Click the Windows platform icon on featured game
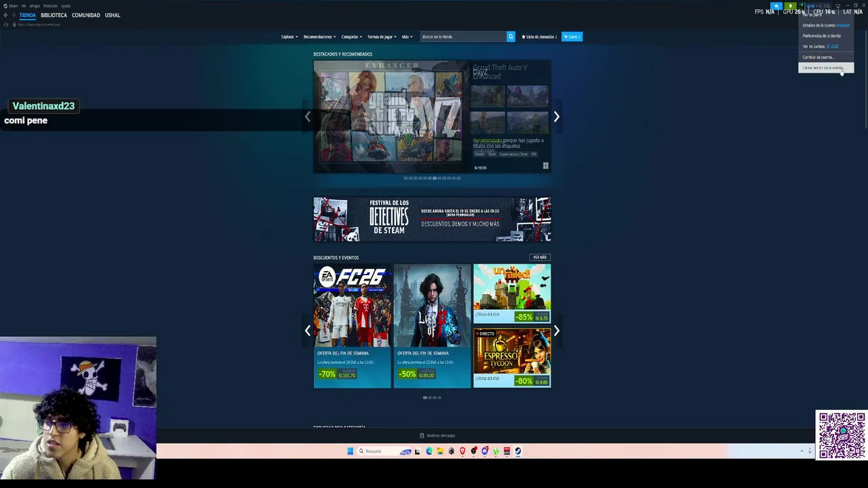The width and height of the screenshot is (868, 488). [x=545, y=165]
